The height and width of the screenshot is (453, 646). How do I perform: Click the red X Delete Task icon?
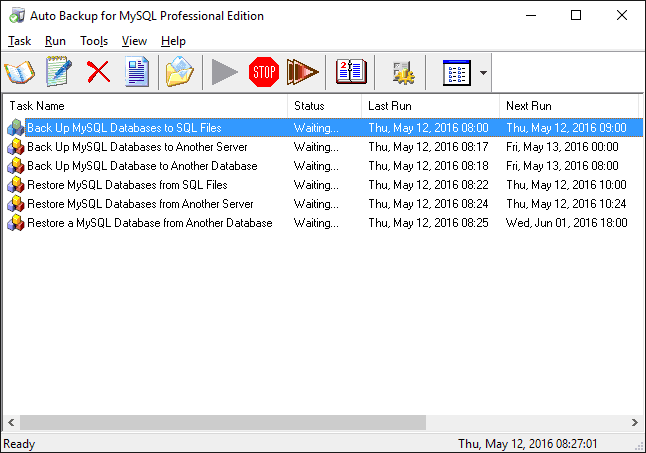click(x=98, y=72)
